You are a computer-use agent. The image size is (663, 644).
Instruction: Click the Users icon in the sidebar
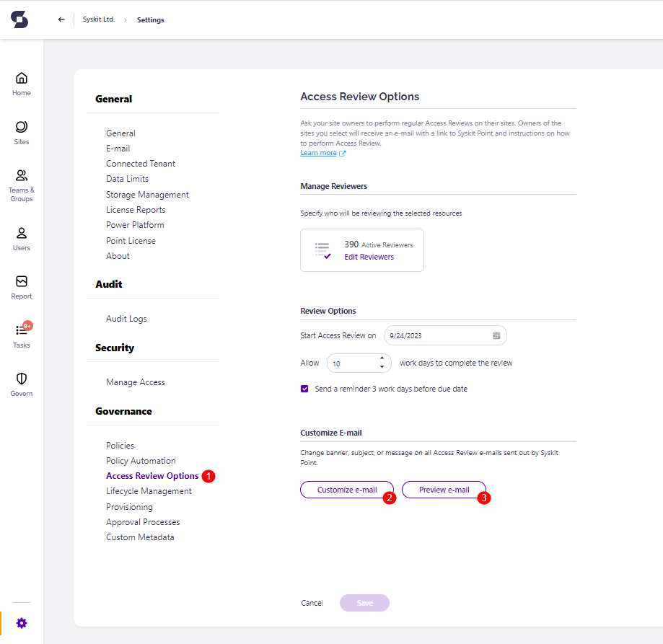(21, 234)
